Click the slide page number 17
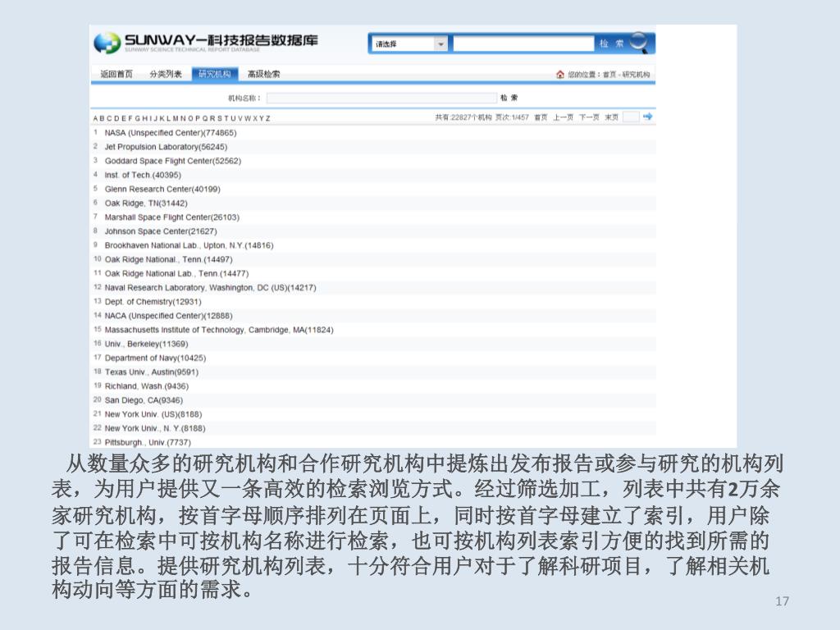Viewport: 840px width, 630px height. coord(782,601)
